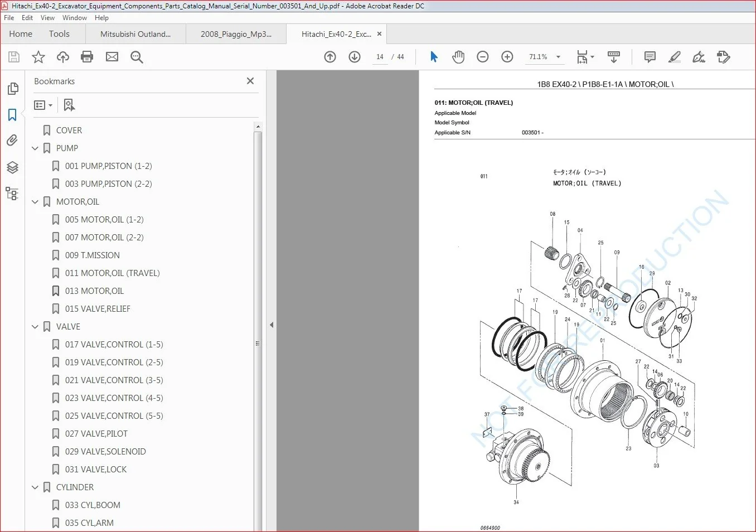
Task: Add a comment sticky note
Action: pyautogui.click(x=650, y=57)
